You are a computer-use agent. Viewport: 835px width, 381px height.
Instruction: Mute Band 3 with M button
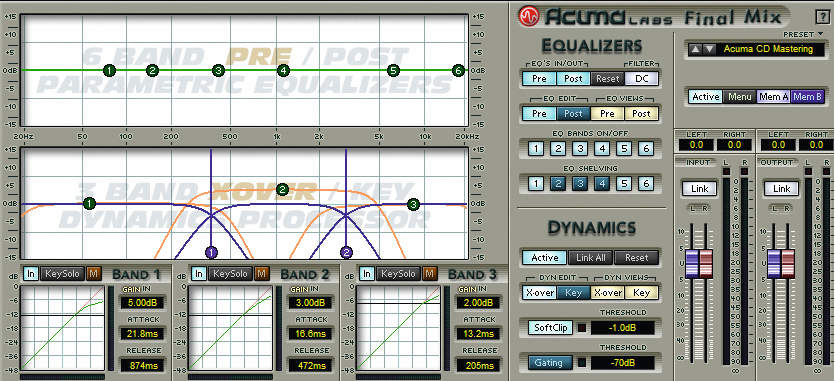429,274
